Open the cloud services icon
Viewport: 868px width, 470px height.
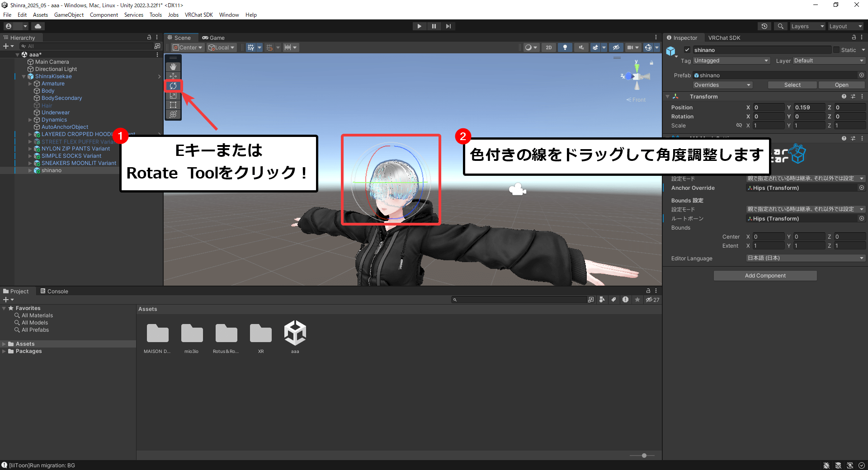[38, 26]
